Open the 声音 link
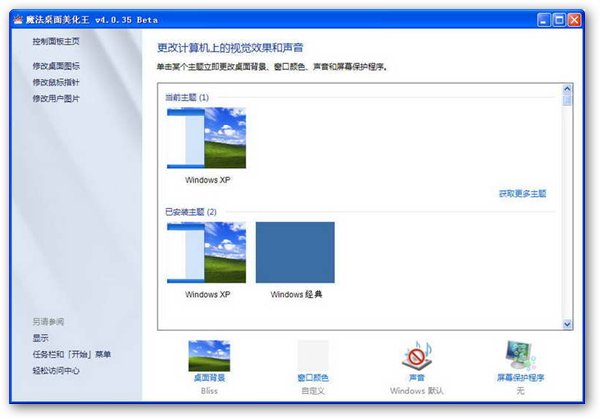Screen dimensions: 600x419 point(417,378)
